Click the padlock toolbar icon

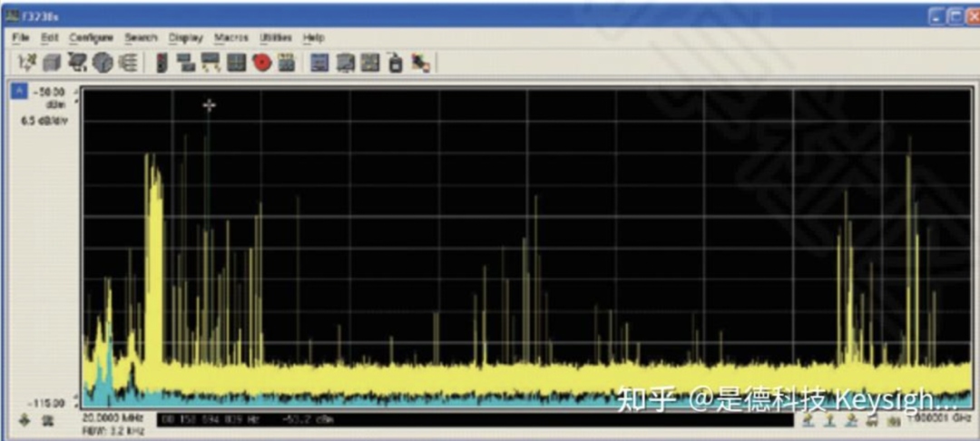tap(395, 63)
